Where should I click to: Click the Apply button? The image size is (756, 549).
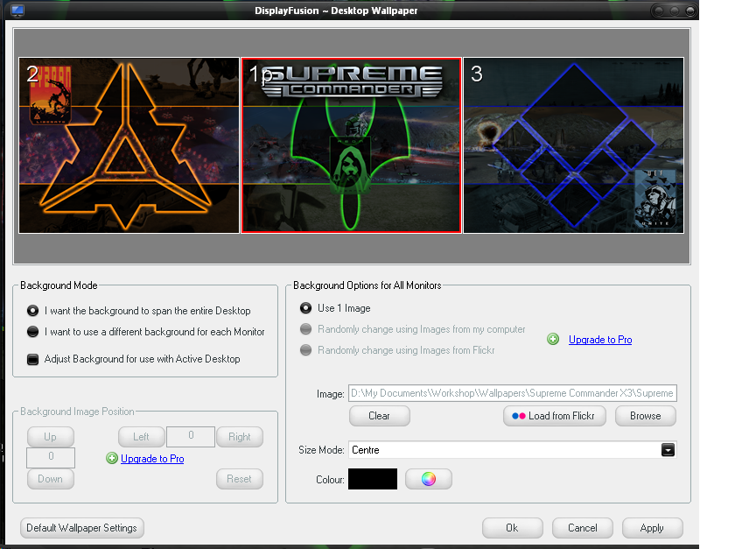652,528
